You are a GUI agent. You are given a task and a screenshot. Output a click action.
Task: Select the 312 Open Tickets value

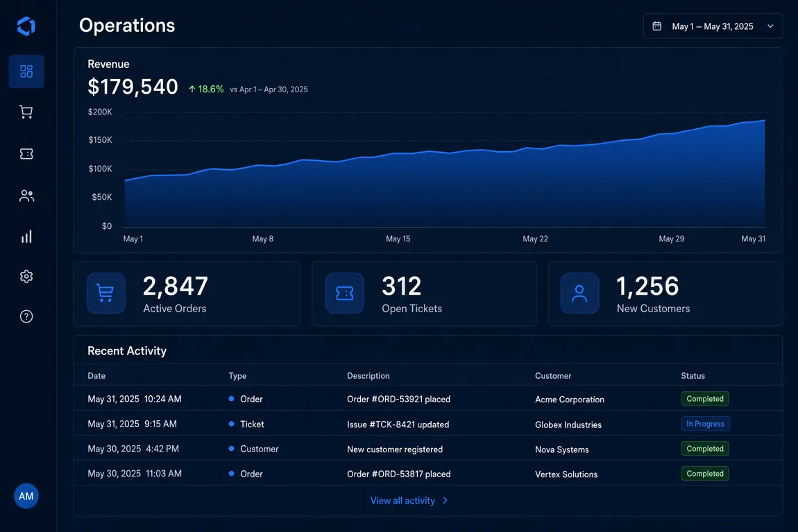click(402, 286)
